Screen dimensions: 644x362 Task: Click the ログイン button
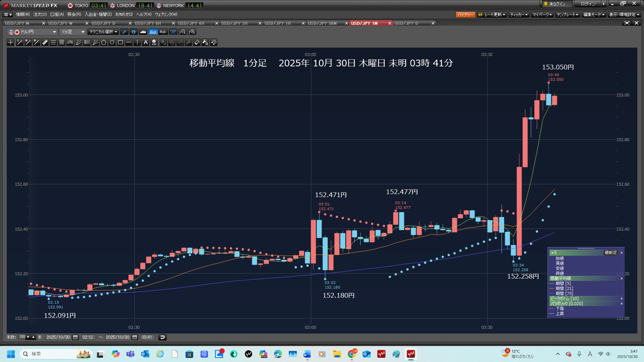tap(588, 4)
